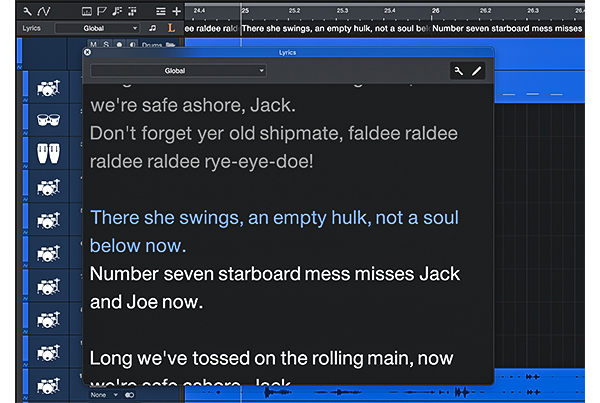Open the track list icon
This screenshot has height=403, width=600.
161,11
